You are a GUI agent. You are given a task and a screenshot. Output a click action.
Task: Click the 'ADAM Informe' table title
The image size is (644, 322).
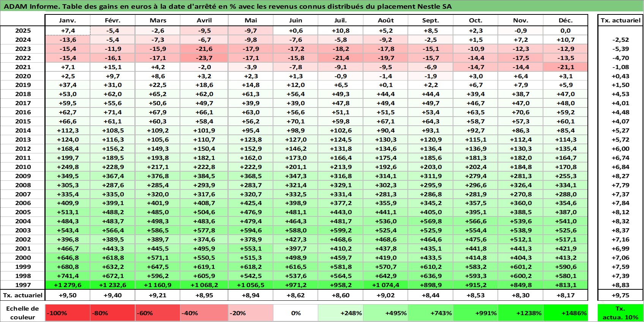pos(228,6)
